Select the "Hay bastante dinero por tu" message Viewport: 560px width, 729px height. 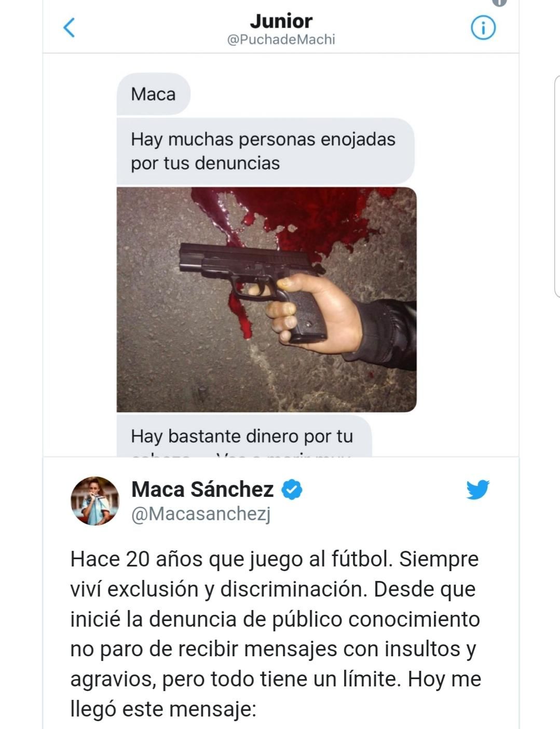pos(242,436)
